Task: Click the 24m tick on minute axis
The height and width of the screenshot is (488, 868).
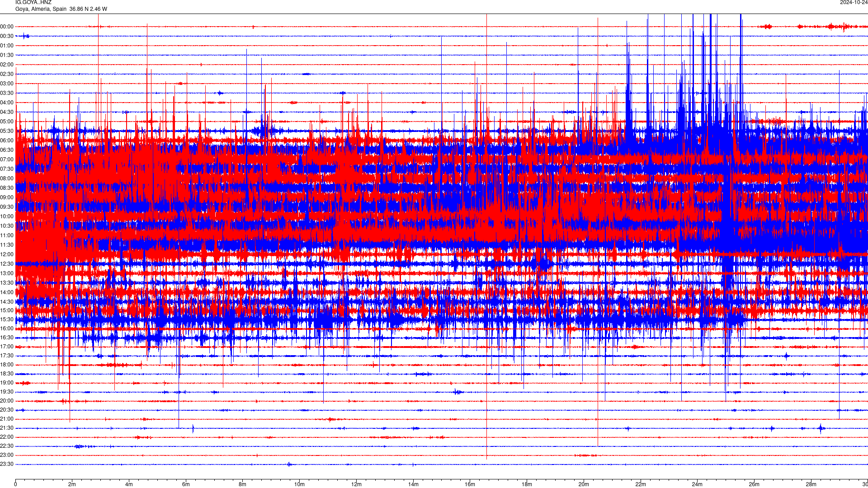Action: [x=697, y=484]
